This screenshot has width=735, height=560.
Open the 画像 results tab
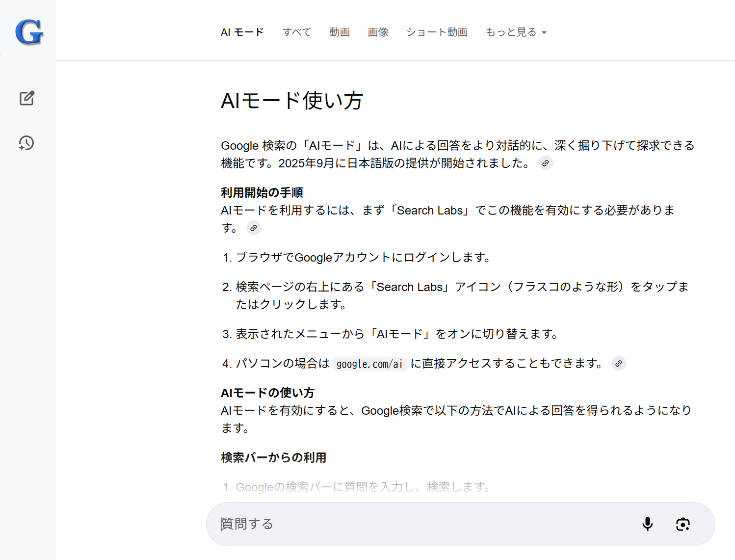click(x=378, y=32)
